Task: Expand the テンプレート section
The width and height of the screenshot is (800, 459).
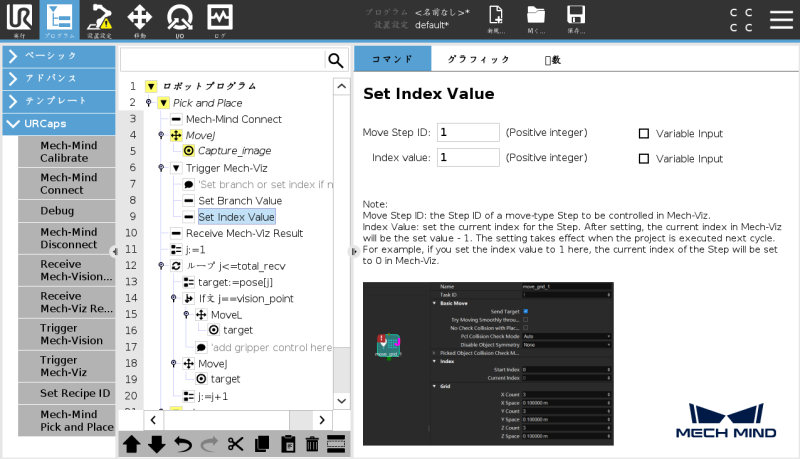Action: click(x=59, y=101)
